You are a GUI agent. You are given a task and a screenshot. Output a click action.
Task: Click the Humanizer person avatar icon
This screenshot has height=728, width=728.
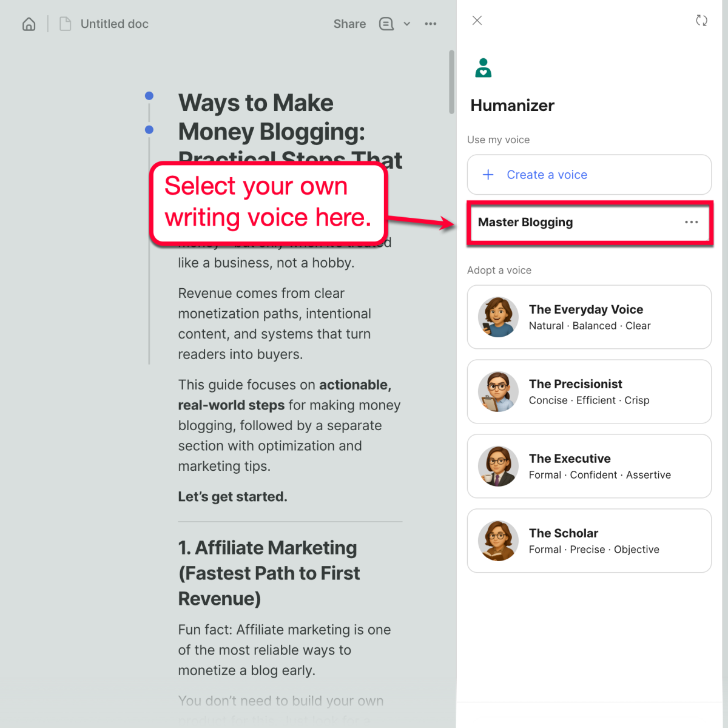(483, 68)
